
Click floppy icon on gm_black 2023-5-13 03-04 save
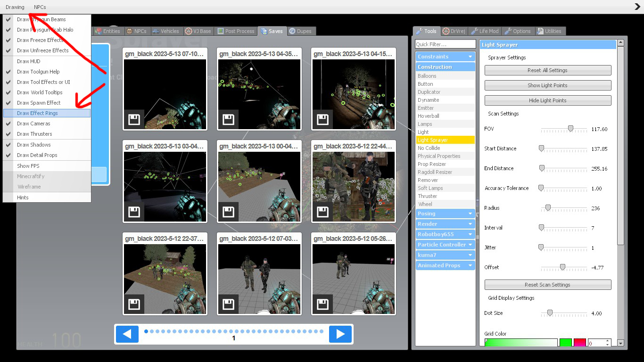coord(134,211)
